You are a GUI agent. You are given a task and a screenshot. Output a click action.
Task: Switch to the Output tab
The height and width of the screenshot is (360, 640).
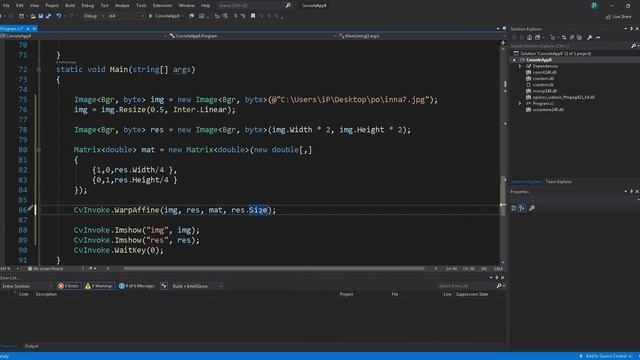pyautogui.click(x=31, y=346)
